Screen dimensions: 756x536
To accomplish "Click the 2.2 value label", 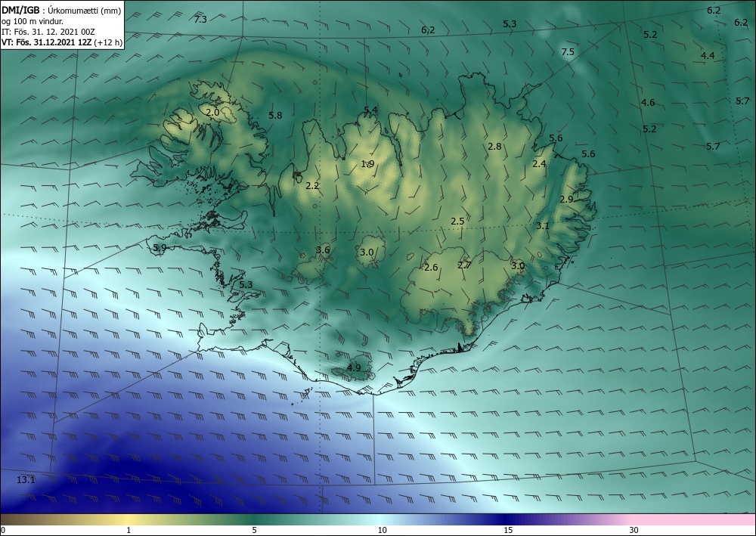I will pyautogui.click(x=312, y=185).
